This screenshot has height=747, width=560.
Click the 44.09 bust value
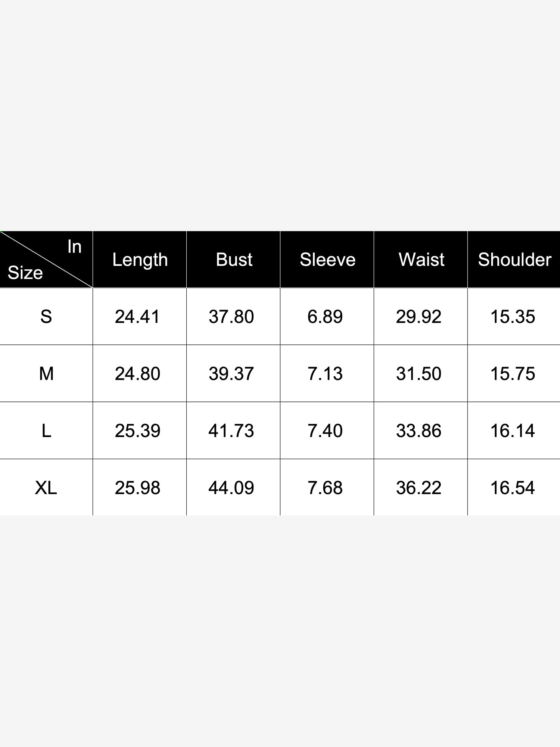click(231, 488)
